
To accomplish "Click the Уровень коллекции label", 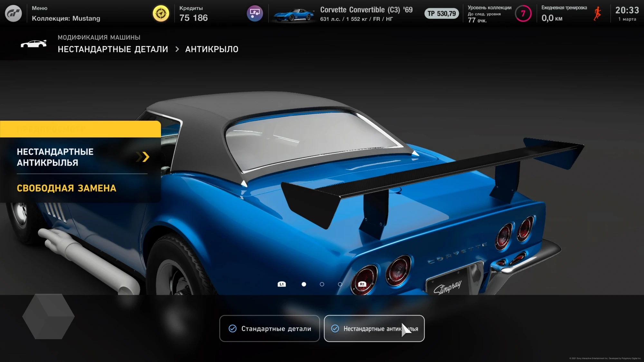I will click(x=489, y=8).
